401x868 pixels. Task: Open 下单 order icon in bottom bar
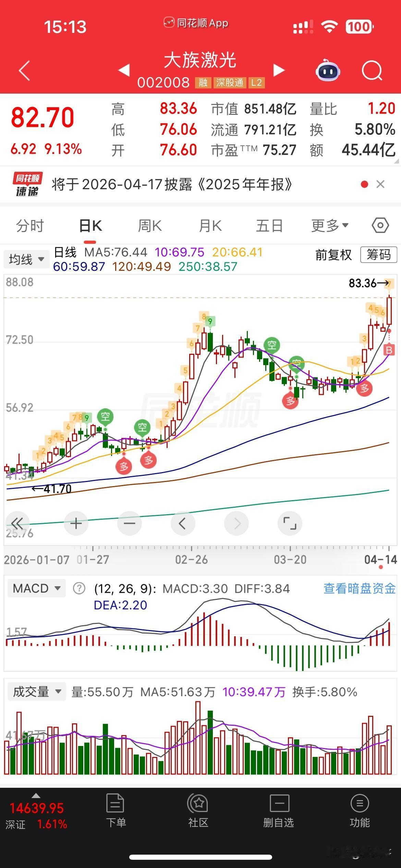pos(116,803)
